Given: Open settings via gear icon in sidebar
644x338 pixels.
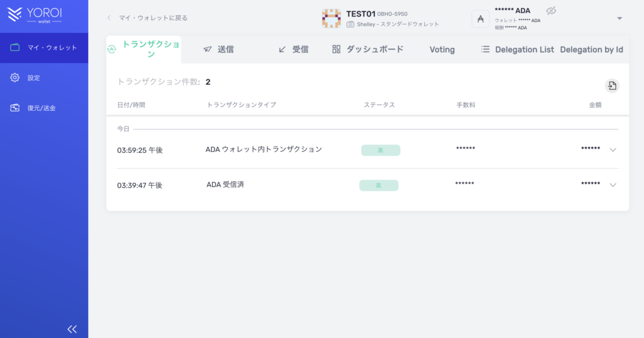Looking at the screenshot, I should pos(15,77).
